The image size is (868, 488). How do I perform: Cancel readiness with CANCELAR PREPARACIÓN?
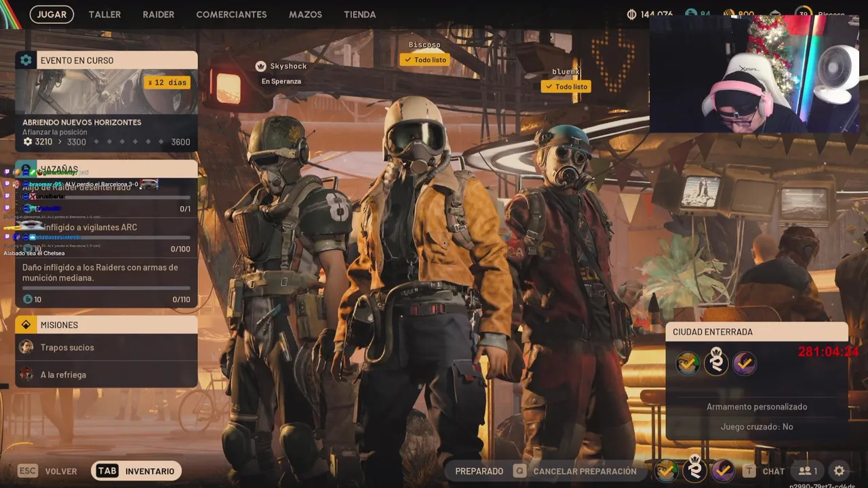coord(585,471)
